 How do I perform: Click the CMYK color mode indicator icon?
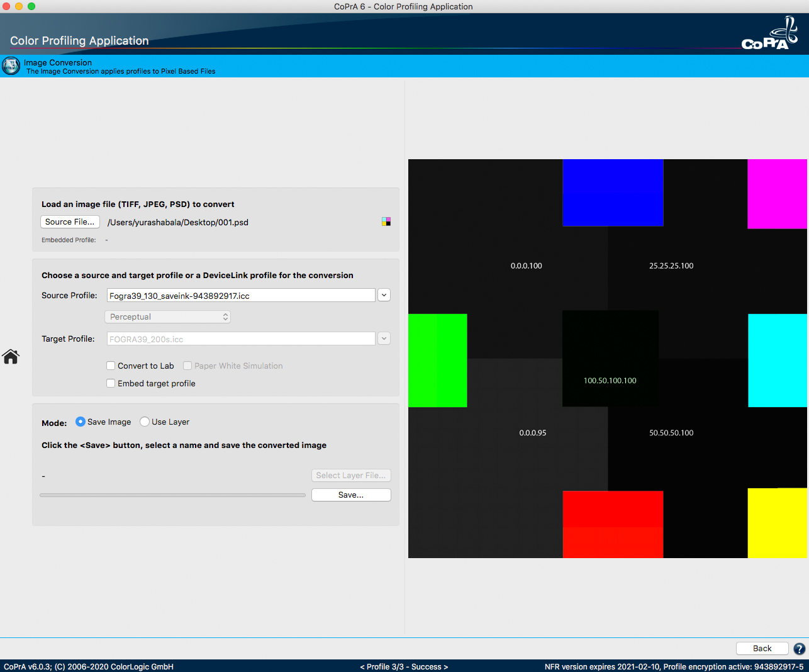(386, 221)
